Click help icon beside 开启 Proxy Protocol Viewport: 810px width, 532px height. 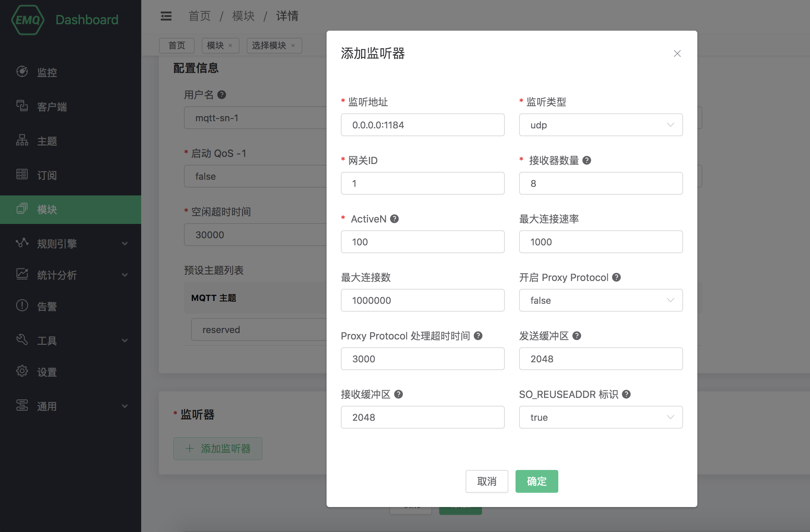[616, 277]
